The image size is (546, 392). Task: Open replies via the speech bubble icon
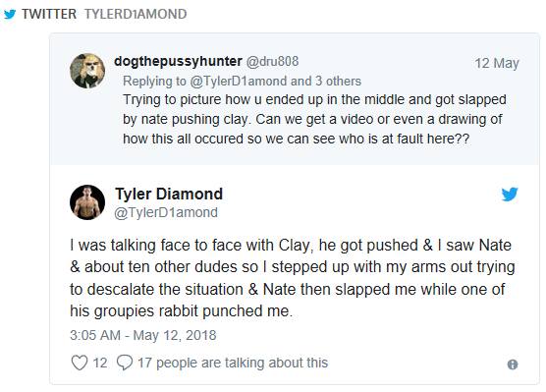coord(125,363)
